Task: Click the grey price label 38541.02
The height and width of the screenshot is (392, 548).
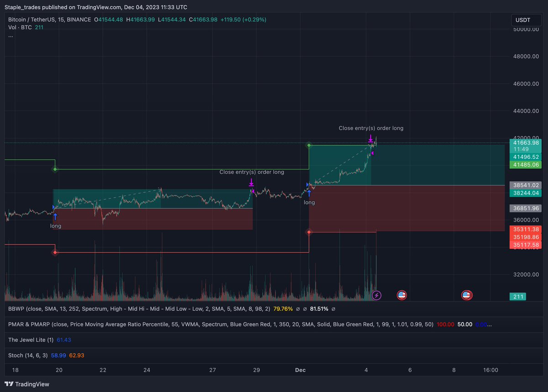Action: pos(526,185)
